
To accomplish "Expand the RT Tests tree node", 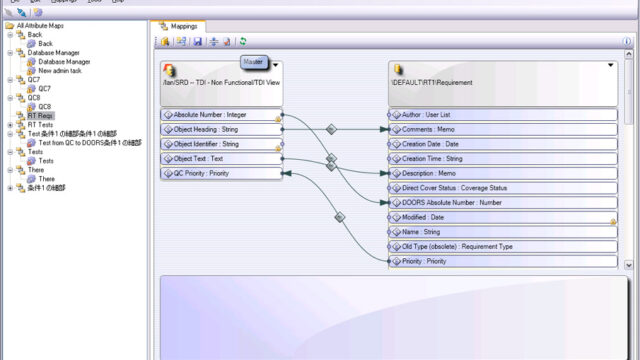I will pyautogui.click(x=10, y=125).
